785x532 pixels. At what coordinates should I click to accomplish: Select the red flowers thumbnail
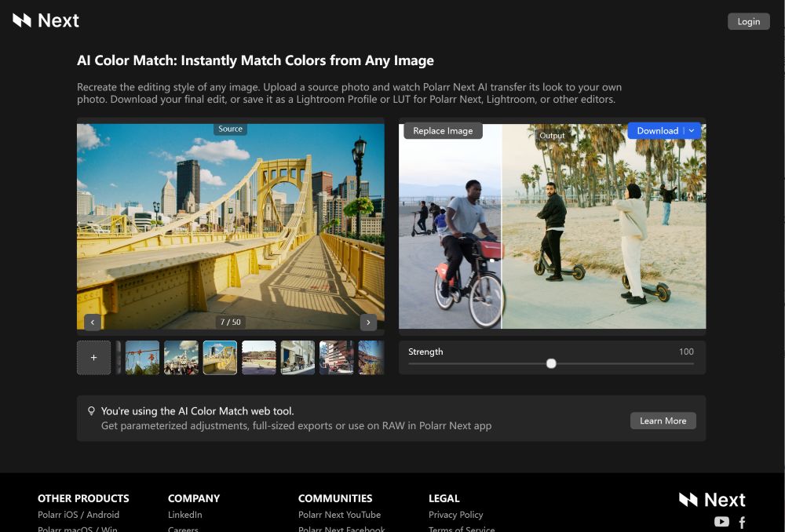(x=143, y=358)
